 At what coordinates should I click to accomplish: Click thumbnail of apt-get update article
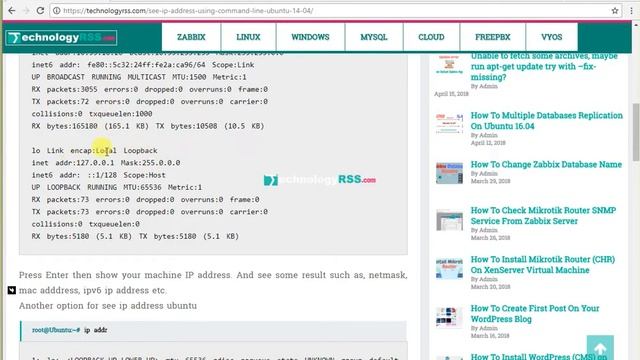click(449, 65)
